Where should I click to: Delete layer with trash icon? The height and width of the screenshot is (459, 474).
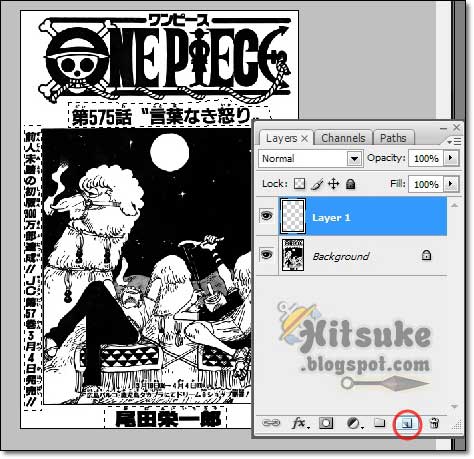pyautogui.click(x=434, y=423)
